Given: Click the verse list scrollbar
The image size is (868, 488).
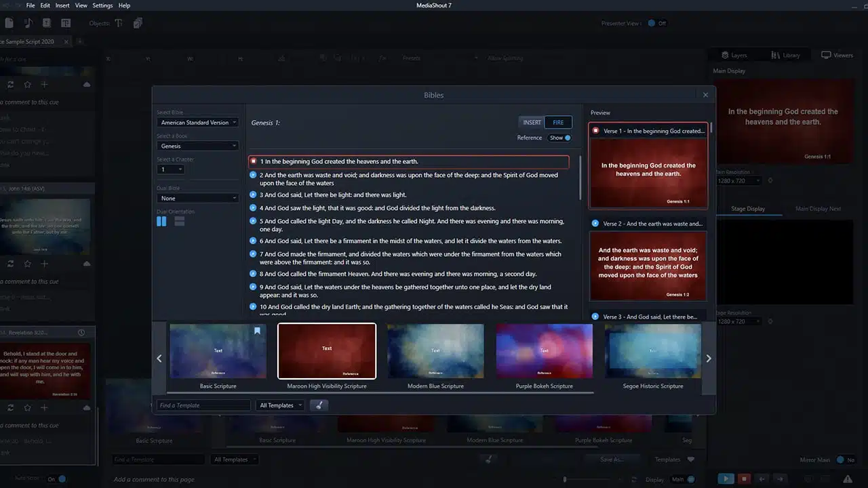Looking at the screenshot, I should [x=580, y=176].
